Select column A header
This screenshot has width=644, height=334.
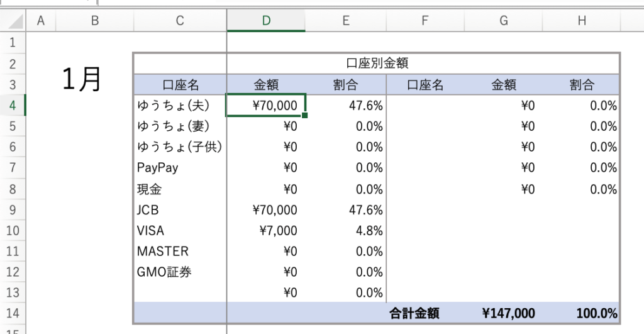(42, 21)
